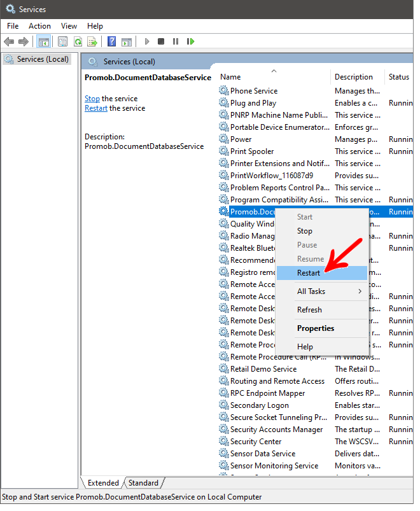
Task: Open Help via blue question mark icon
Action: [112, 42]
